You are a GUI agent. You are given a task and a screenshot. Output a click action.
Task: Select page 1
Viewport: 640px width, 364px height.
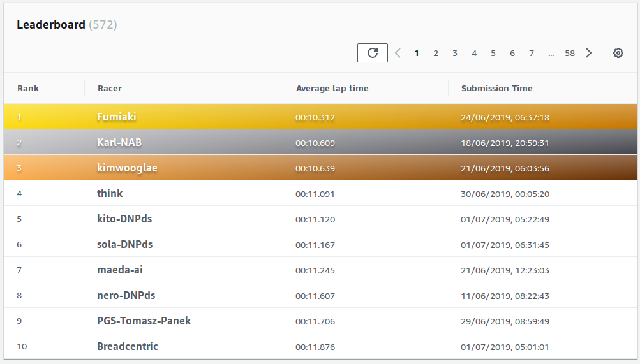(416, 54)
